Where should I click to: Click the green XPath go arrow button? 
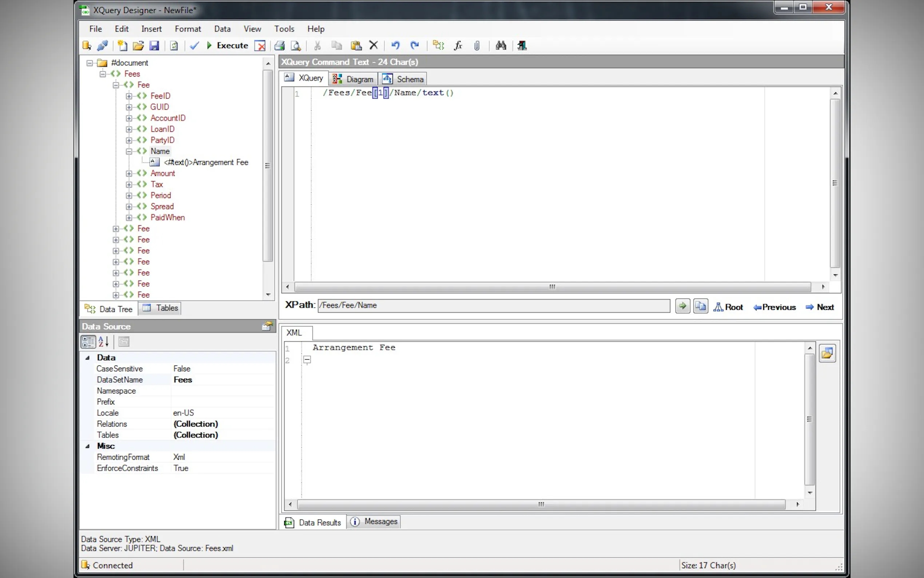tap(682, 306)
